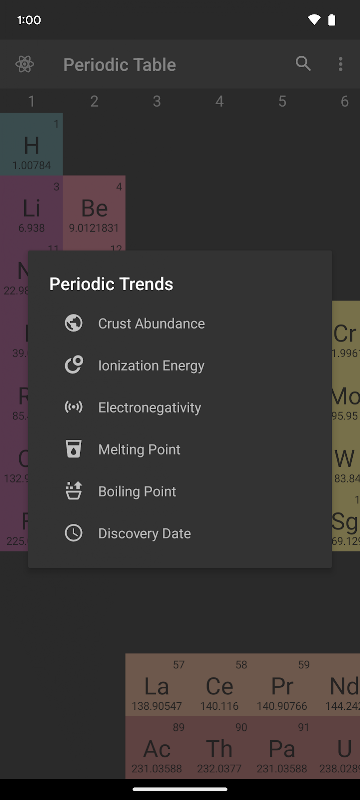Screen dimensions: 360x800
Task: Tap the globe icon for Crust Abundance
Action: (x=73, y=323)
